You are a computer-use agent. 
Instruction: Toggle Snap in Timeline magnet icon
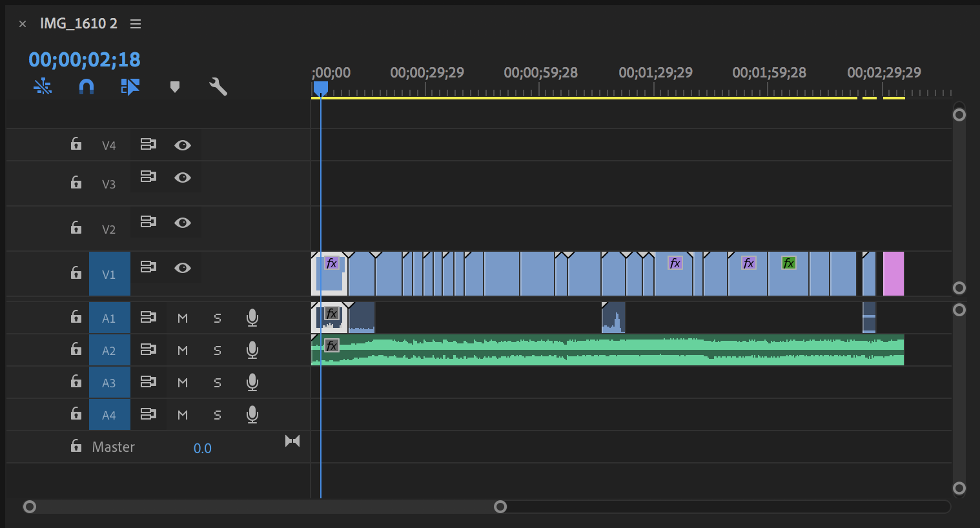pos(87,86)
